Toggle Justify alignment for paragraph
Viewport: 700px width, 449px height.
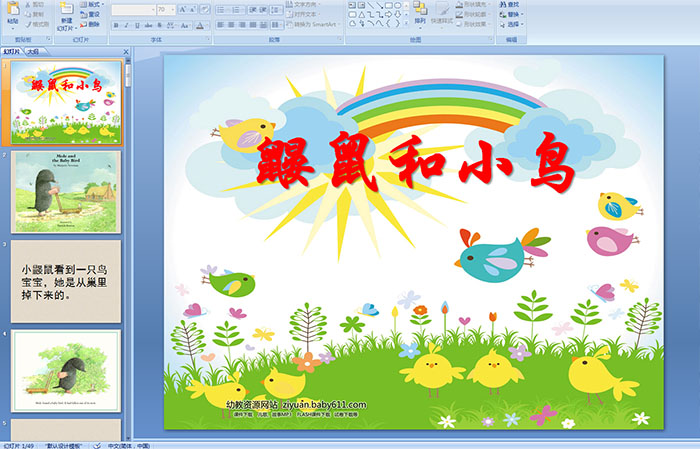253,25
